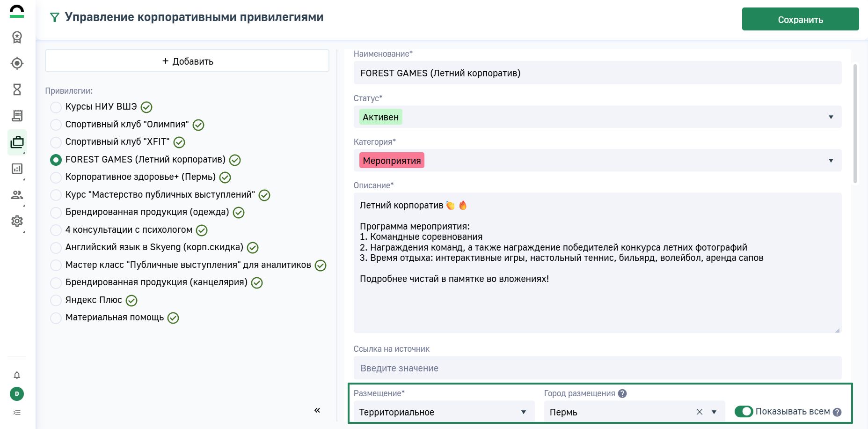
Task: Select the Курсы НИУ ВШЭ radio button
Action: [x=56, y=107]
